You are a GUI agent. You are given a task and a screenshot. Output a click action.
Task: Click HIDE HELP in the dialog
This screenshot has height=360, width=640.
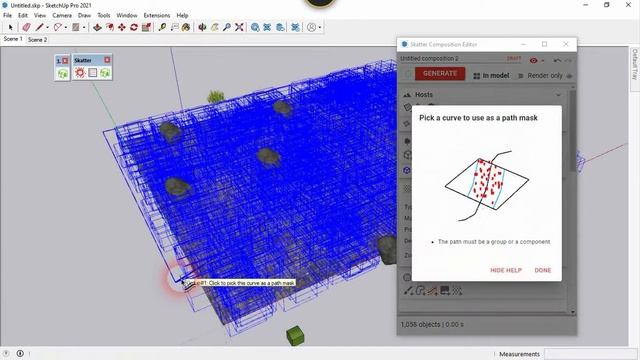click(x=506, y=270)
